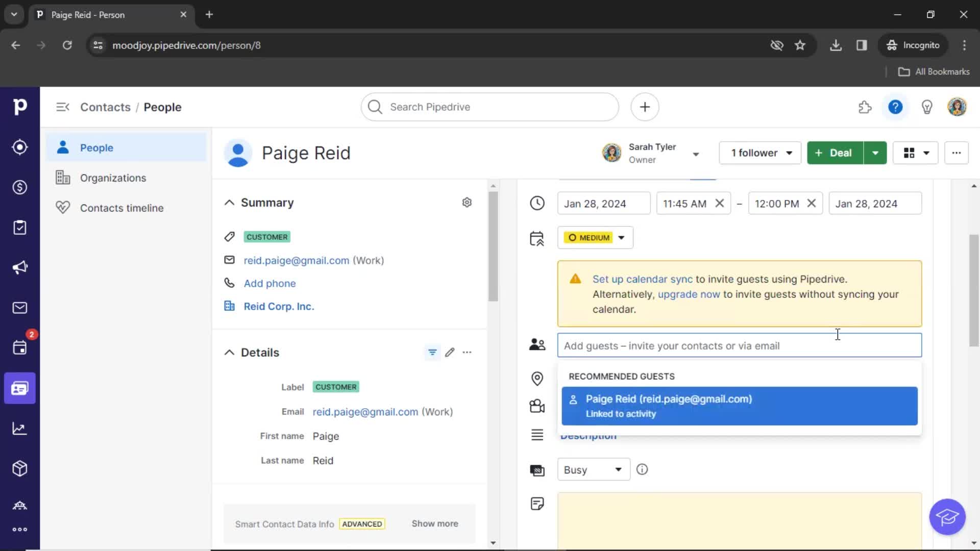Click the upgrade now link in yellow banner
The image size is (980, 551).
point(689,294)
